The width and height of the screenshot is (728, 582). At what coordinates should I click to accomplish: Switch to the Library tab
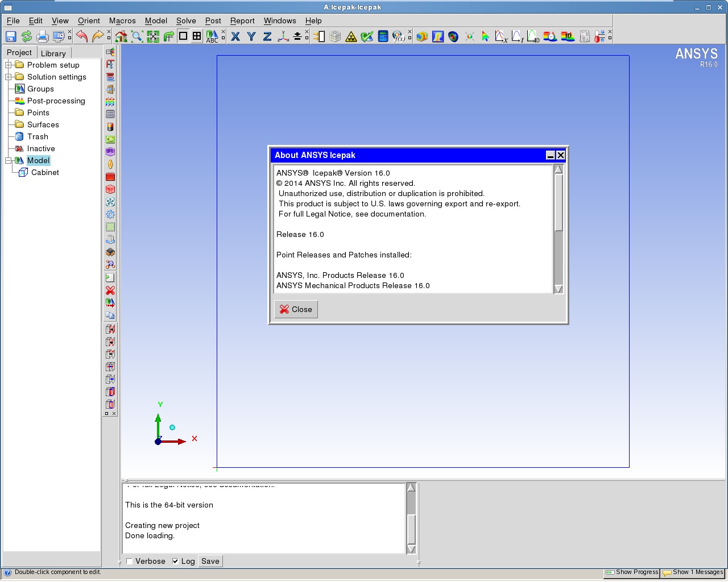click(x=53, y=53)
